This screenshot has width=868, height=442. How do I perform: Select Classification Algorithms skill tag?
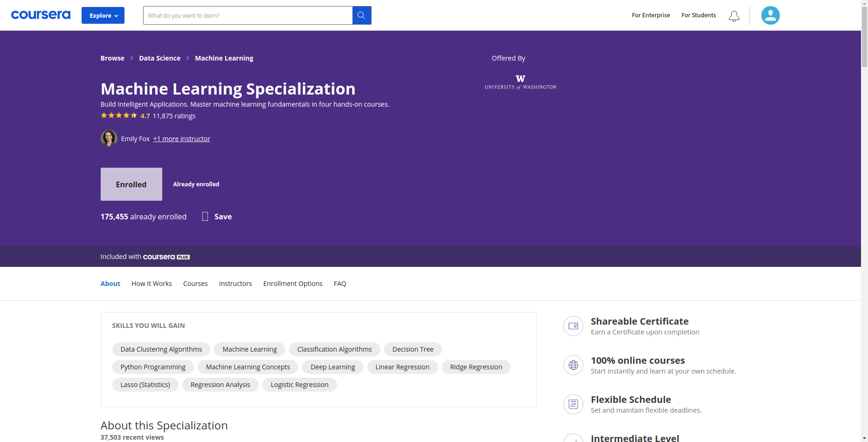tap(334, 349)
